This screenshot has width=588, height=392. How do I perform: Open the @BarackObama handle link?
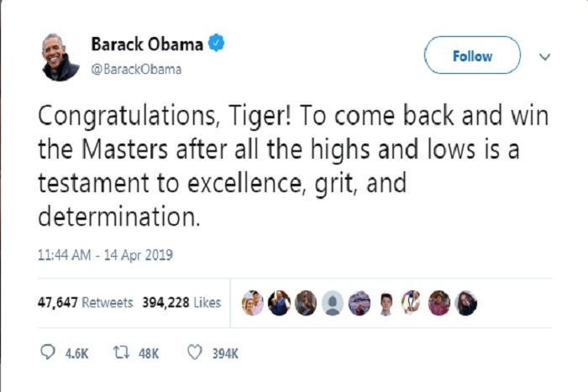pos(136,70)
